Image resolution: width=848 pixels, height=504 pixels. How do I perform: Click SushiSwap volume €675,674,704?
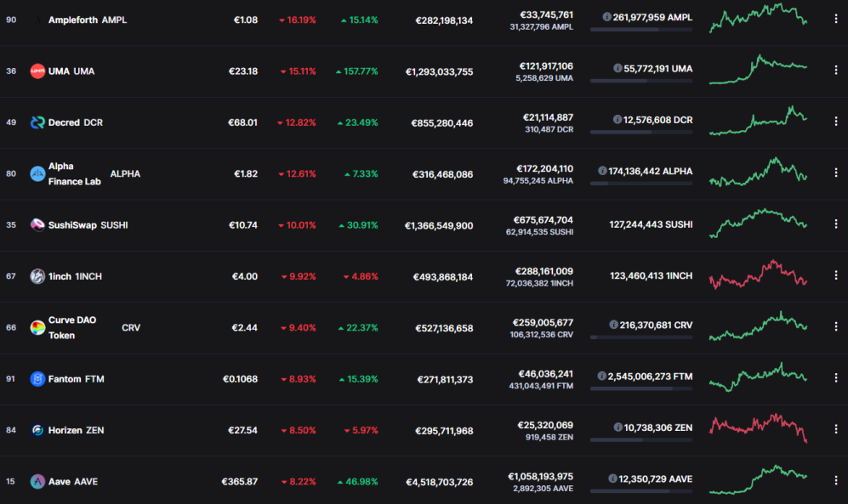coord(543,220)
